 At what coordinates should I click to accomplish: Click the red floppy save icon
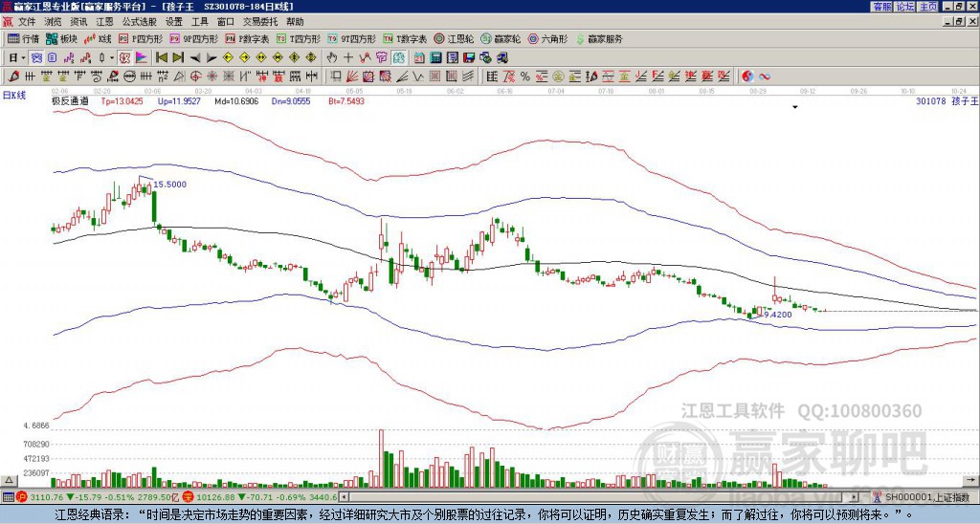click(x=469, y=58)
